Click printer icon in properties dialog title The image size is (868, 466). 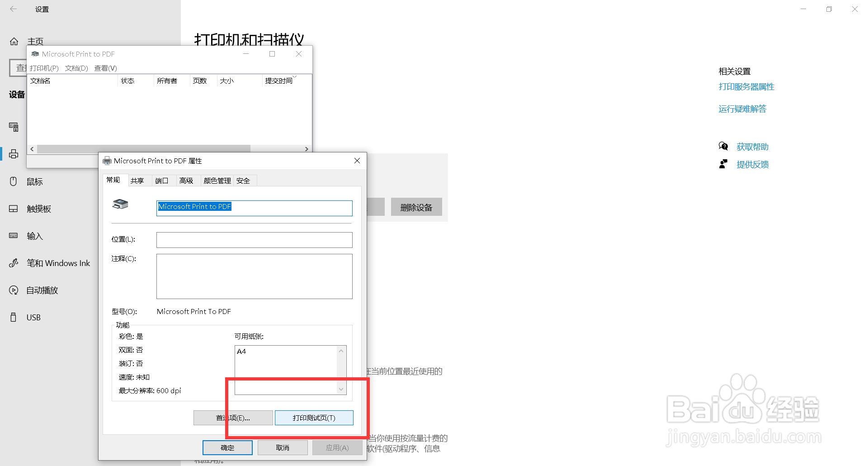tap(107, 161)
